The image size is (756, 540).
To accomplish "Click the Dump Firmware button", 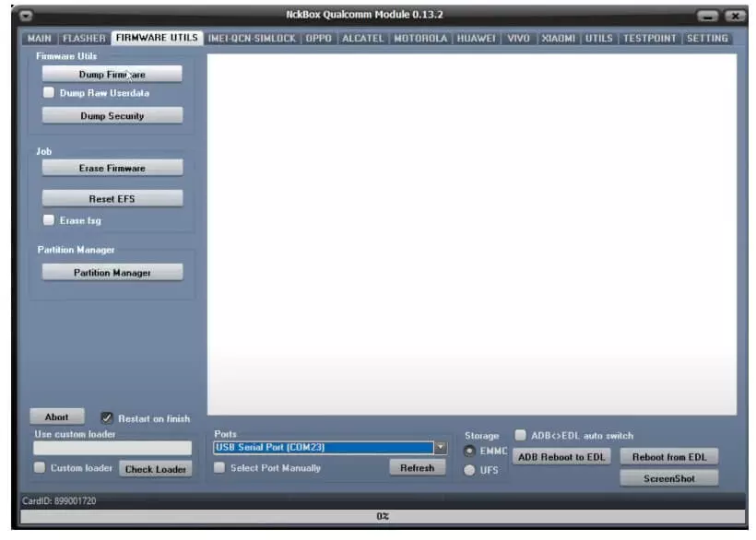I will point(112,75).
